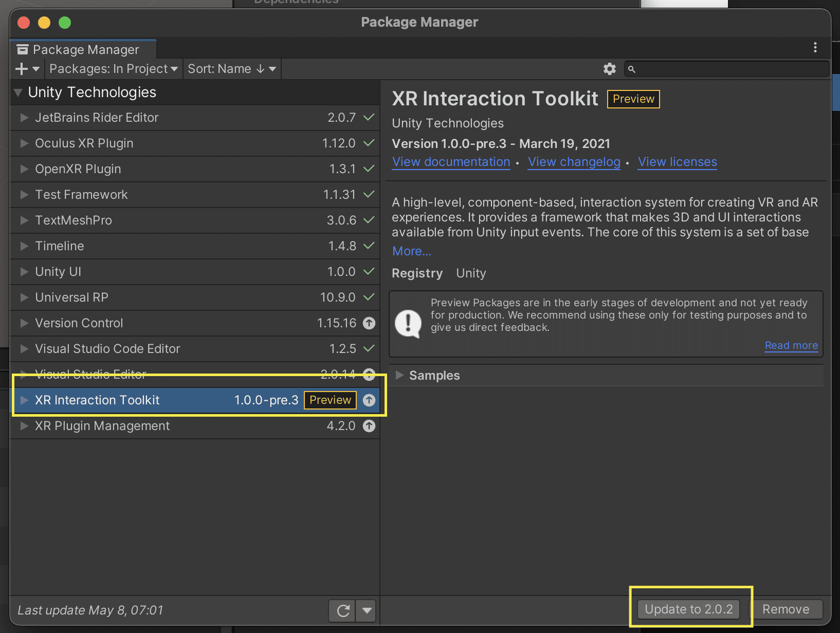Click the Registry Unity label

coord(439,273)
